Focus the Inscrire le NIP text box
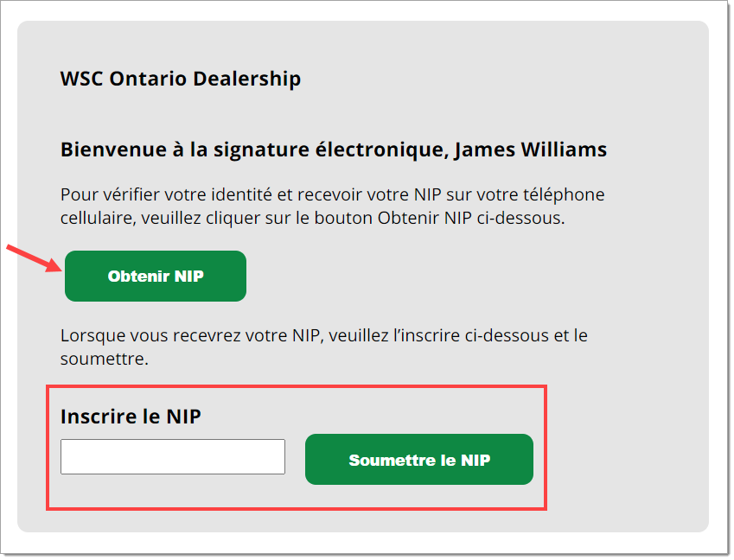The height and width of the screenshot is (560, 734). click(173, 456)
